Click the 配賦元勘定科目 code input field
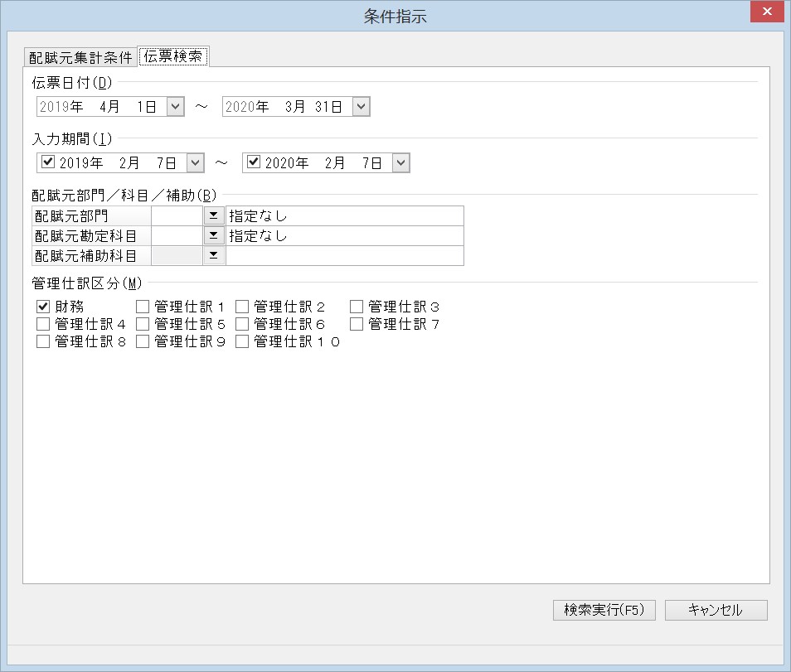 (177, 235)
